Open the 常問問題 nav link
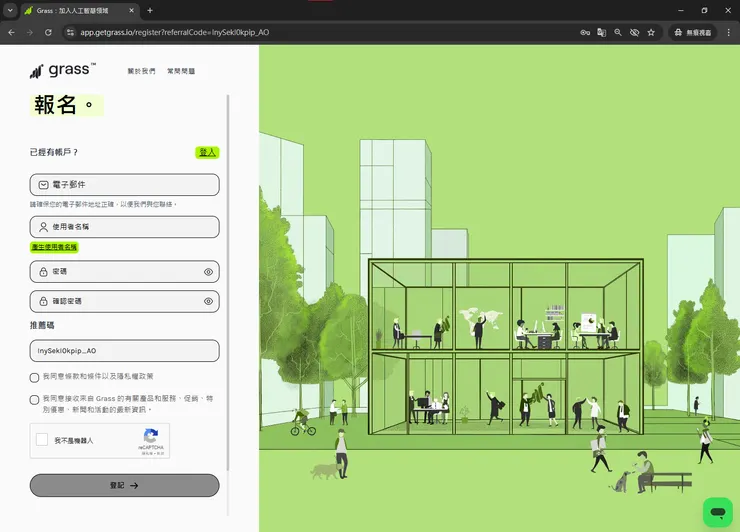 (181, 71)
